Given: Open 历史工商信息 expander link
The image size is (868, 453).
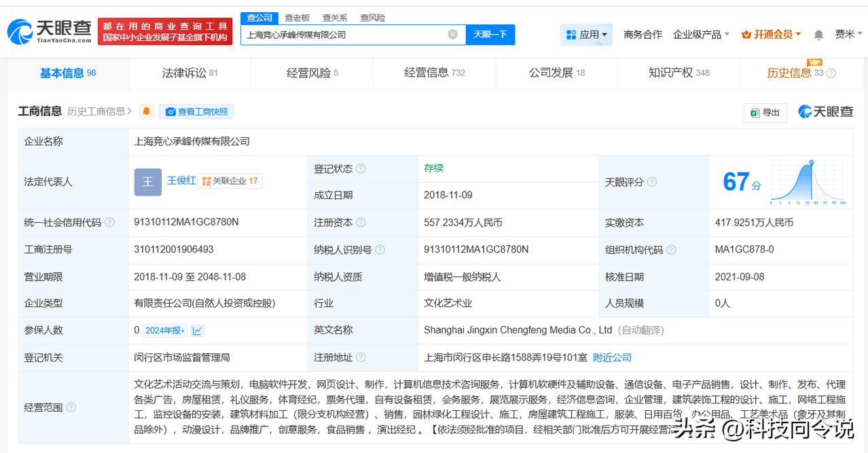Looking at the screenshot, I should [100, 111].
